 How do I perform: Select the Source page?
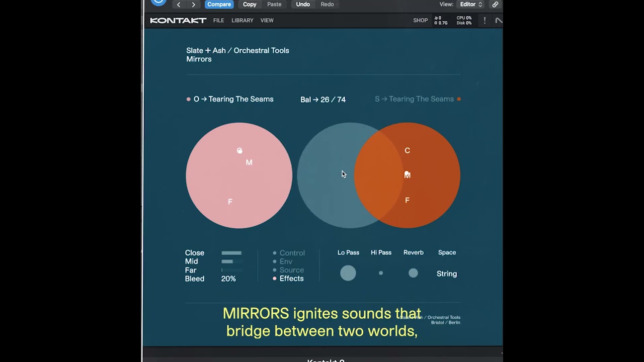[x=288, y=270]
